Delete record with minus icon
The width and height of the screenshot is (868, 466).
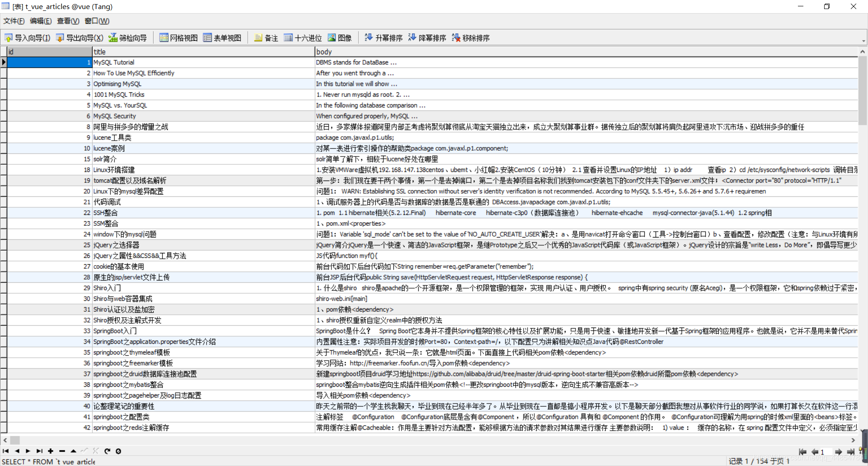[62, 451]
